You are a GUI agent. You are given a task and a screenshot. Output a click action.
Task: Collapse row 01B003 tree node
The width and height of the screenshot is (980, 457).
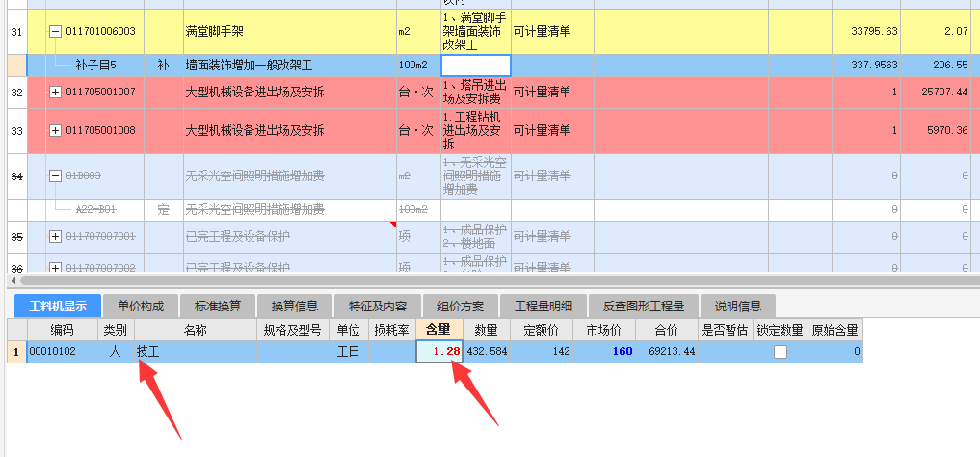(55, 176)
